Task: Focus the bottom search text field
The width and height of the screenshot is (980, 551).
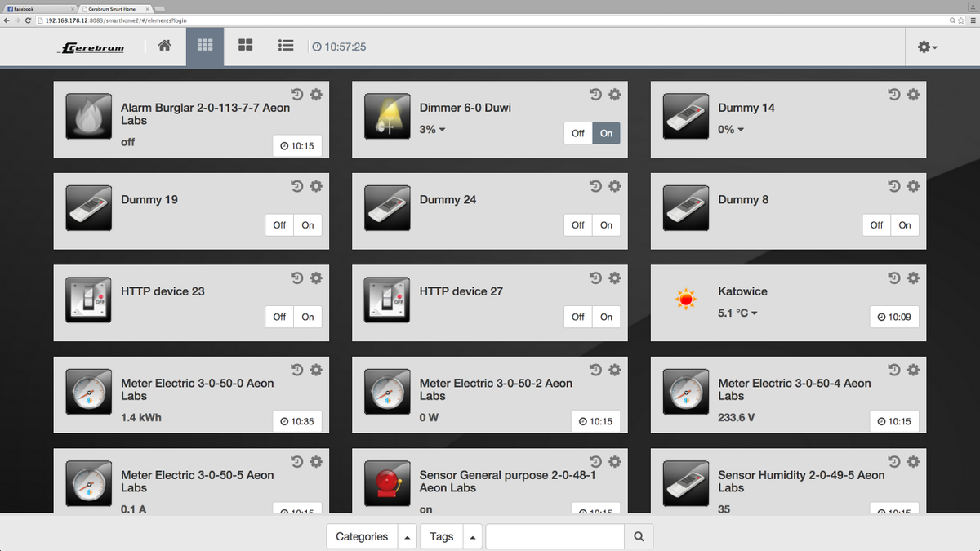Action: click(x=555, y=537)
